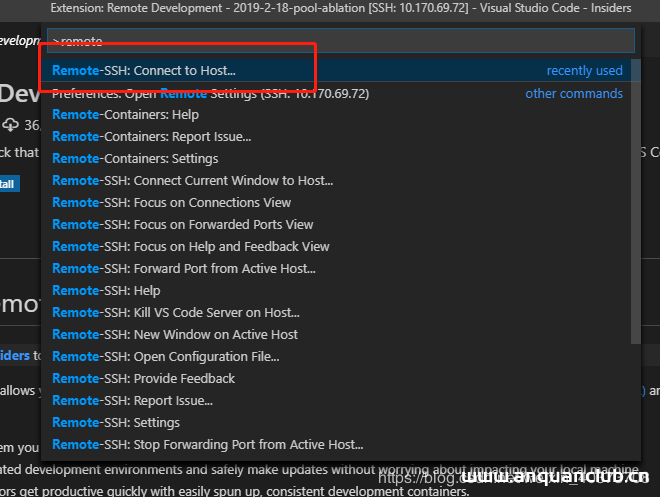
Task: Open Remote-SSH: Settings command
Action: [336, 422]
